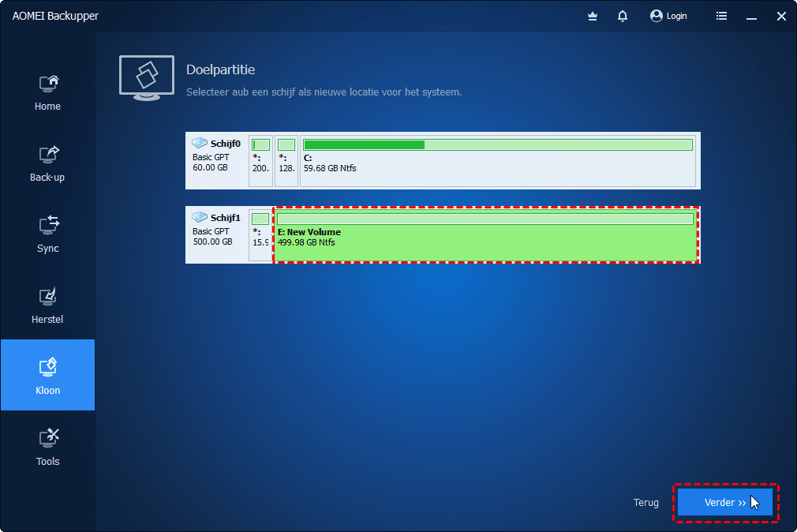Click the Verder >> button

(x=725, y=503)
